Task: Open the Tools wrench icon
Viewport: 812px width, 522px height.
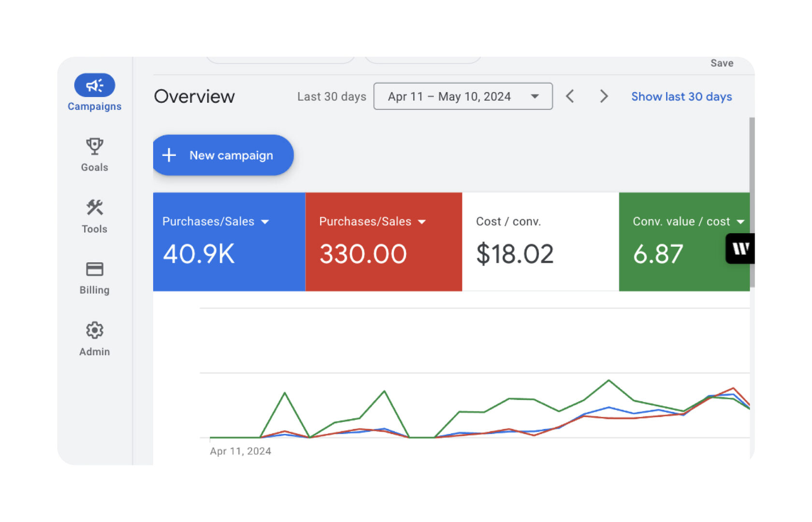Action: click(x=95, y=207)
